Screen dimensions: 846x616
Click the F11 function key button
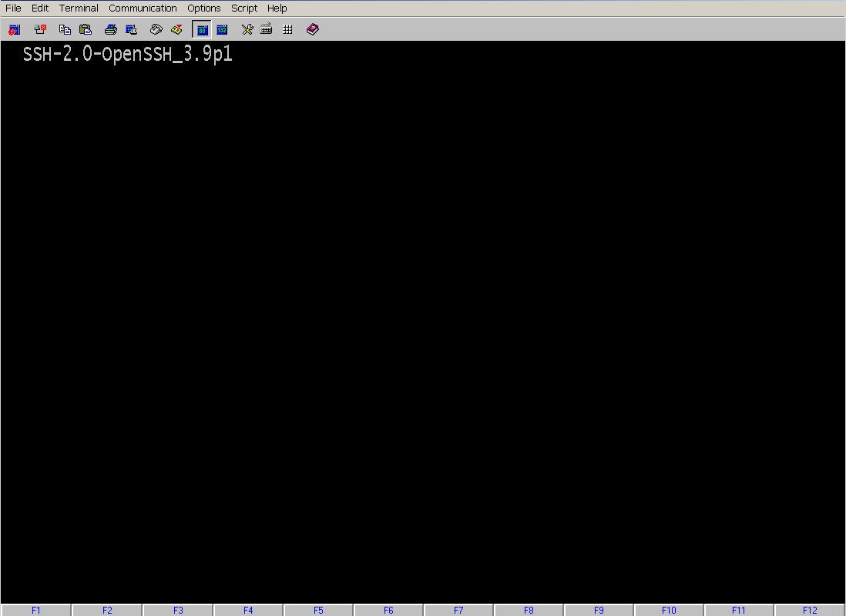[739, 610]
